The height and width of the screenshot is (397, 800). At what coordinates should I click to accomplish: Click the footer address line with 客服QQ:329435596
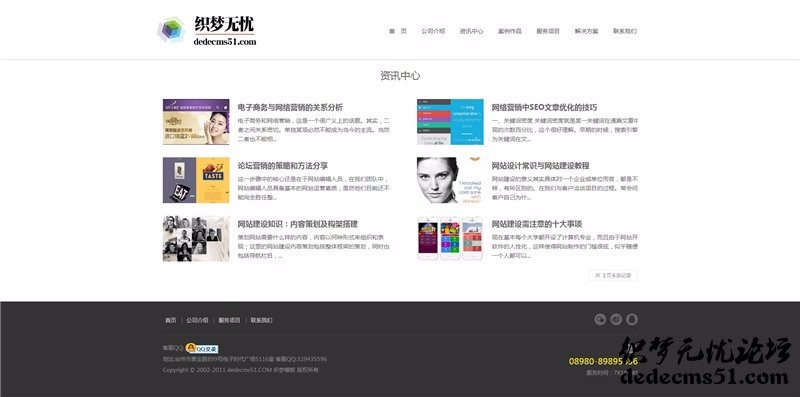[245, 359]
